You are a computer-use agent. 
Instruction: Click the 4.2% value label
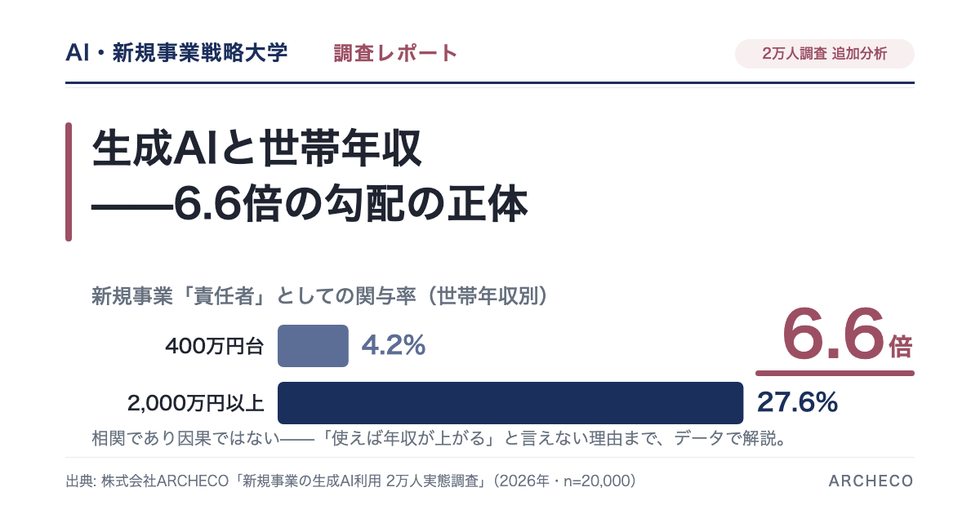(394, 346)
